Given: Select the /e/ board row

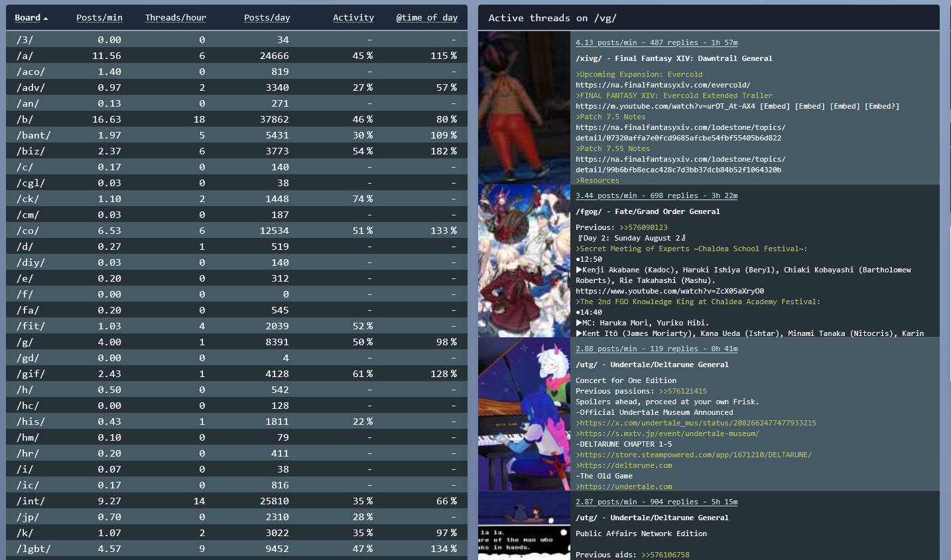Looking at the screenshot, I should click(x=237, y=278).
